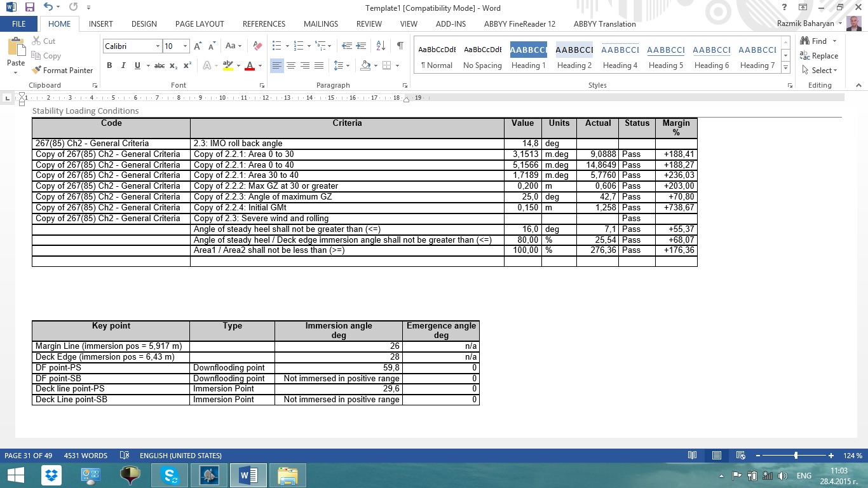Apply the Heading 1 style
868x488 pixels.
pyautogui.click(x=528, y=57)
